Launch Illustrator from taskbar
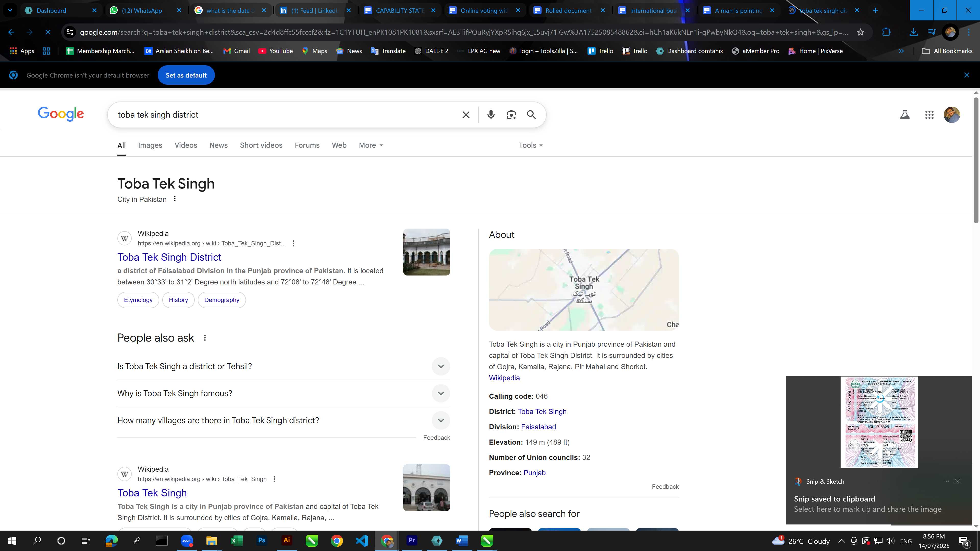980x551 pixels. click(286, 540)
